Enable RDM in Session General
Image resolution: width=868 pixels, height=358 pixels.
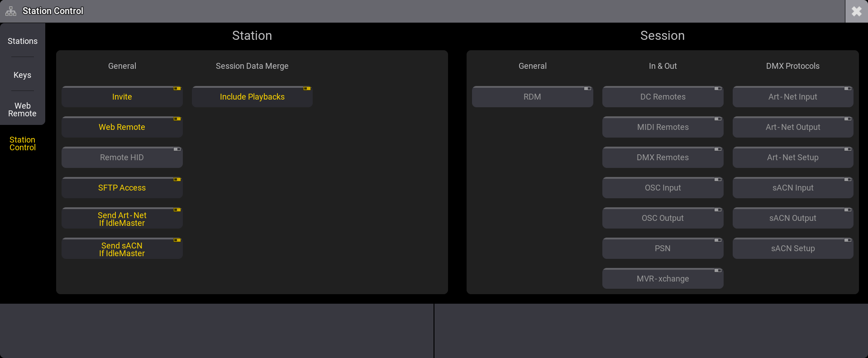(532, 96)
